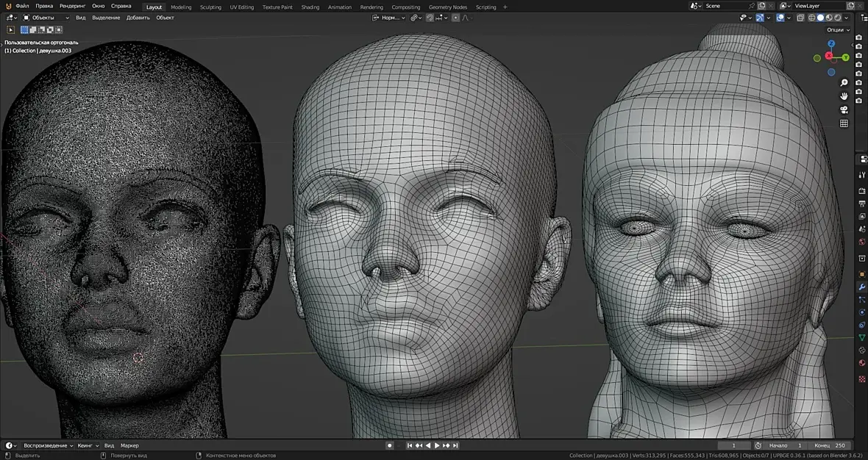Select the pan hand viewport icon

pos(844,96)
